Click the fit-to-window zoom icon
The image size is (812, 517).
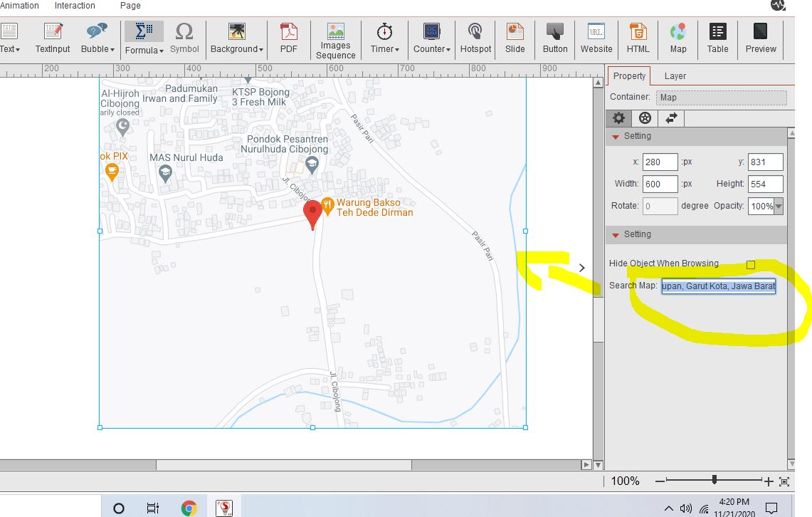784,482
